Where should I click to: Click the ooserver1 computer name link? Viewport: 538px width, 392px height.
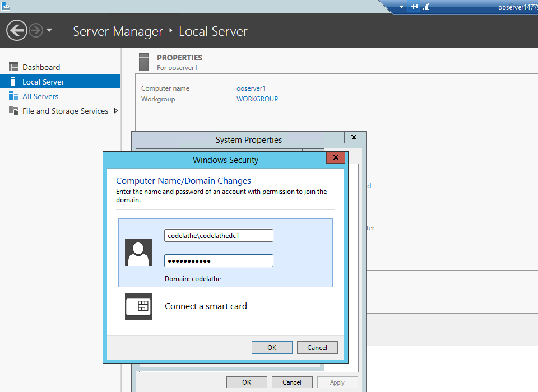251,88
